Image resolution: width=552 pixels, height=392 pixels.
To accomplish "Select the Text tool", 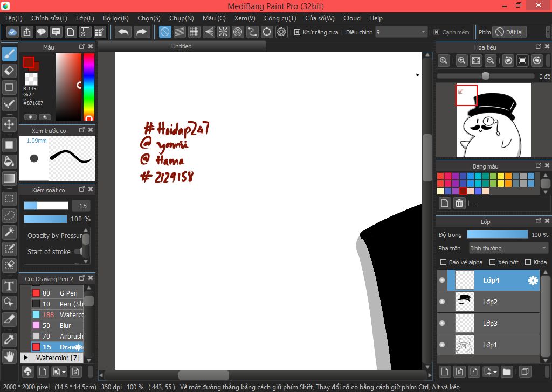I will pos(9,285).
